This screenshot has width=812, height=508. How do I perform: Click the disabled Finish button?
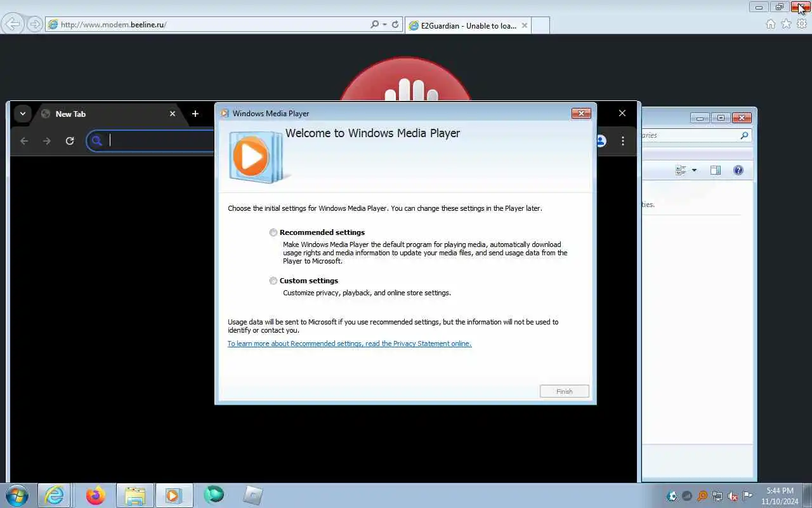pos(565,391)
